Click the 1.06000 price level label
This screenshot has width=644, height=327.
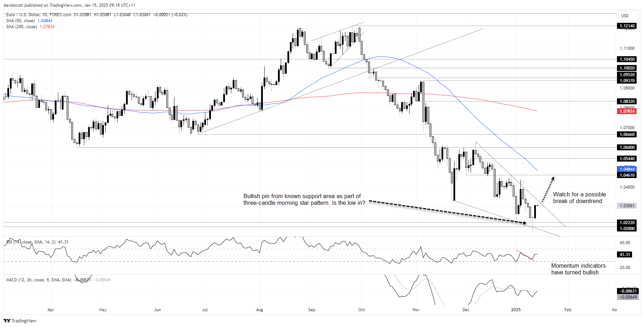[627, 148]
